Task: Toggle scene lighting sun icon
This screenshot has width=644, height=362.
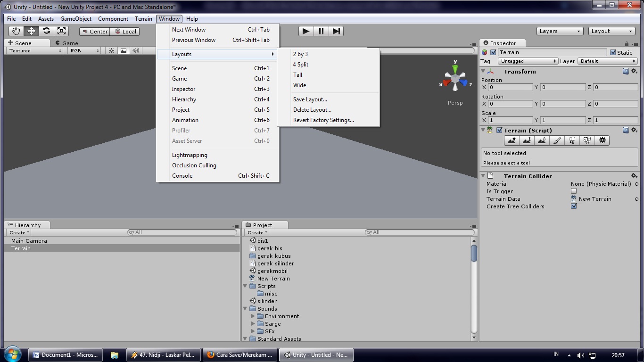Action: tap(111, 50)
